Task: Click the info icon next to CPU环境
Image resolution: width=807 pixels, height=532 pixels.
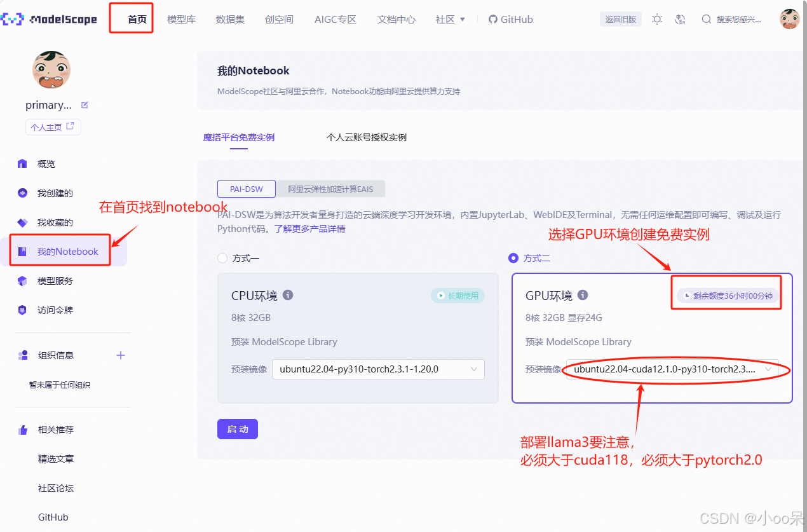Action: [x=288, y=295]
